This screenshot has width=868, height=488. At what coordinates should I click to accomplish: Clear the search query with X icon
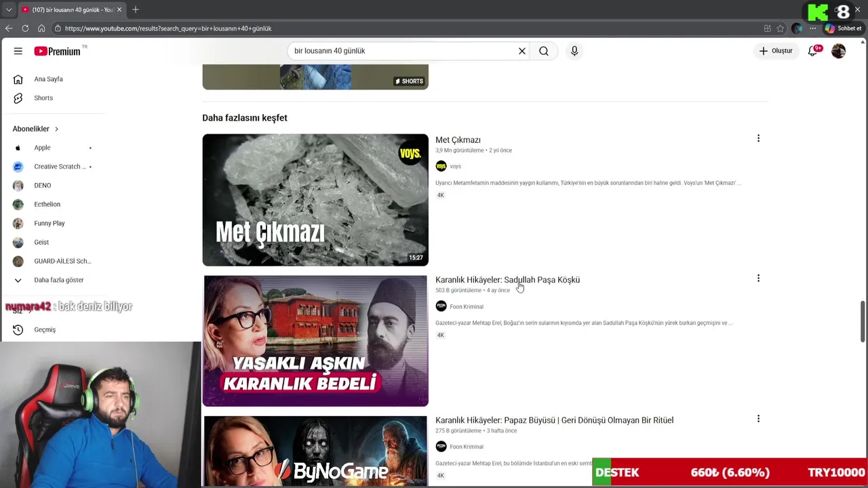522,51
